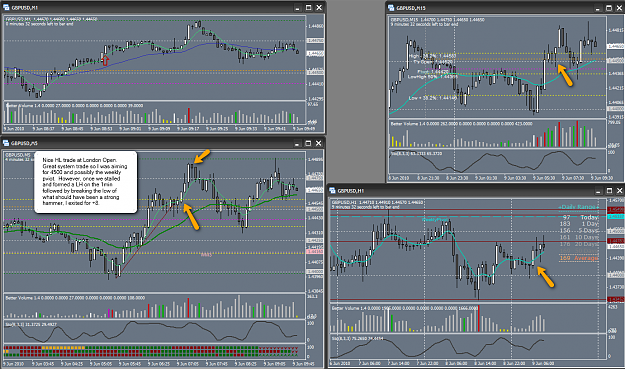
Task: Maximize the GBPUSD,M15 chart window
Action: tap(609, 8)
